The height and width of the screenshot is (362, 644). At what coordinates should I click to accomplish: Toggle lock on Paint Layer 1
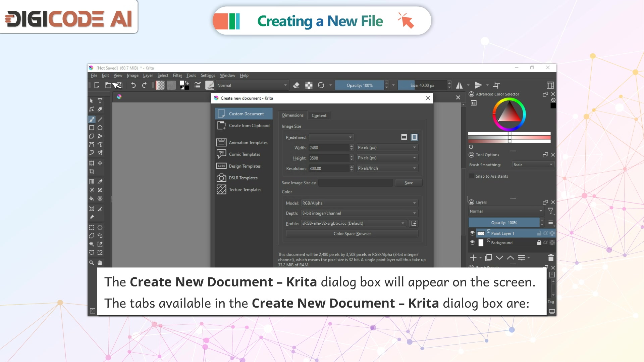tap(539, 233)
